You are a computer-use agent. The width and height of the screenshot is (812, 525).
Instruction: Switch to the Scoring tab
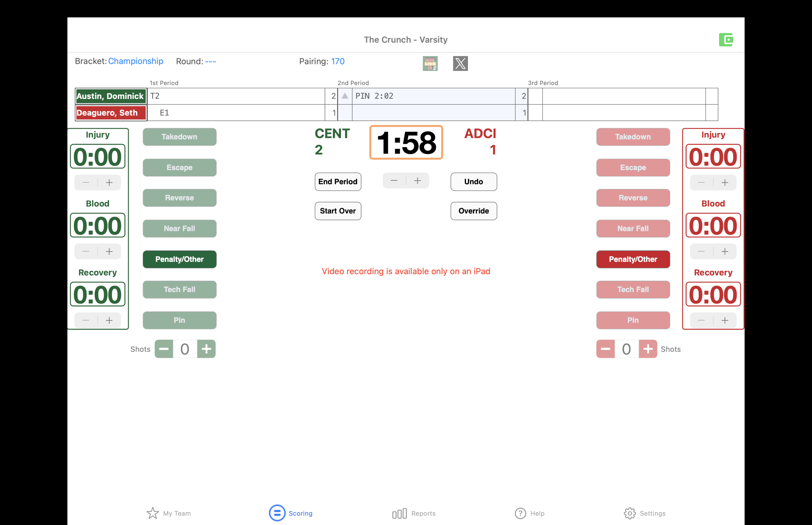tap(291, 513)
